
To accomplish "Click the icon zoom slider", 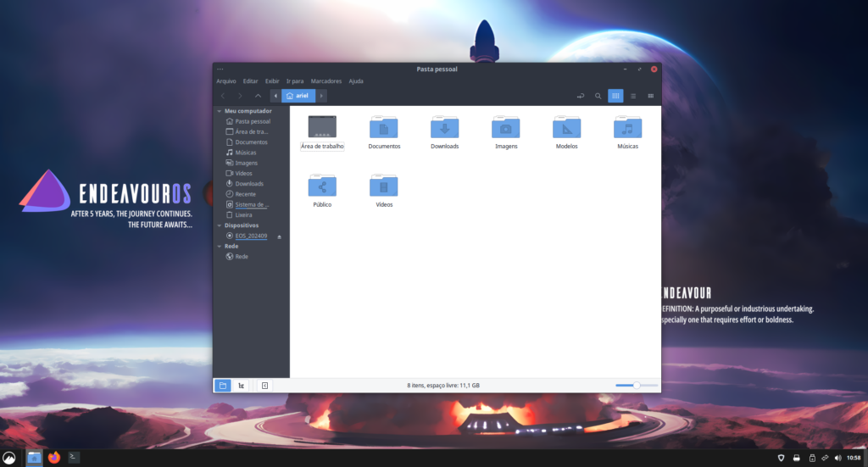I will click(637, 385).
